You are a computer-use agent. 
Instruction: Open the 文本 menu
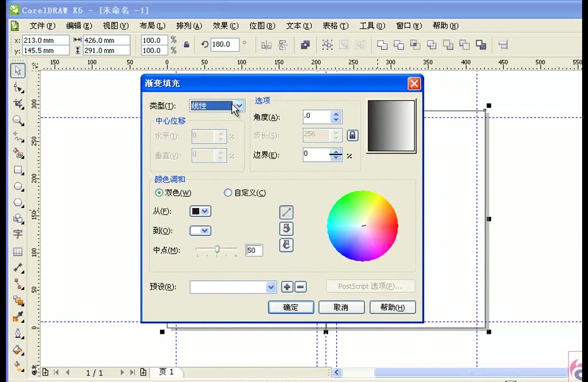298,26
